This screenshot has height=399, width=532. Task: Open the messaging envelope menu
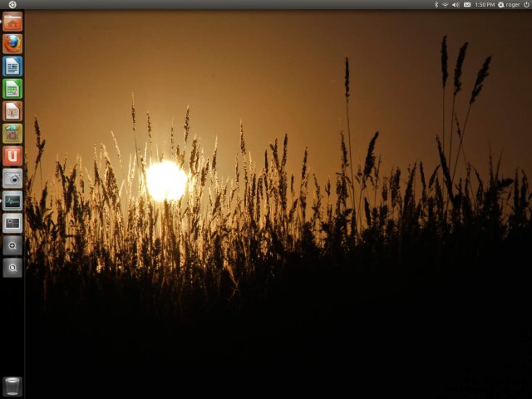[x=467, y=5]
